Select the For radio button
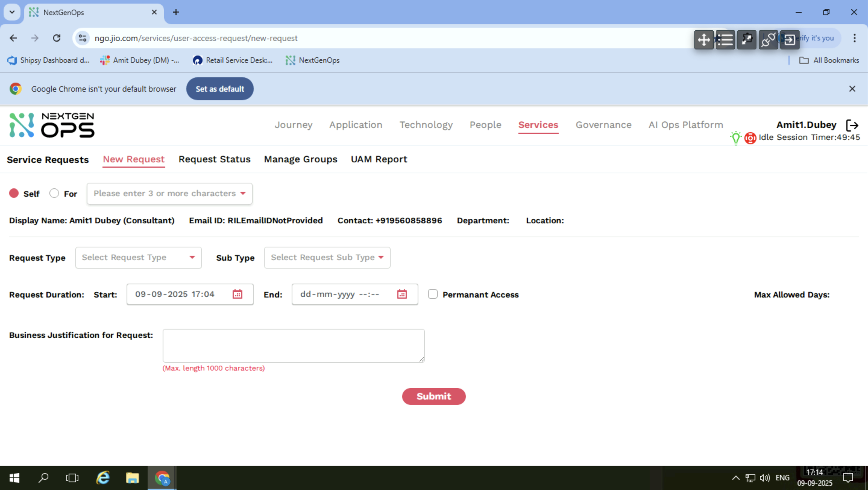868x490 pixels. (54, 193)
